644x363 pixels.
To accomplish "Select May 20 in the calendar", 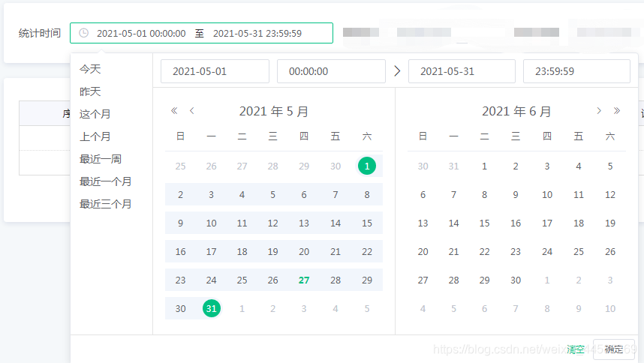I will click(304, 251).
